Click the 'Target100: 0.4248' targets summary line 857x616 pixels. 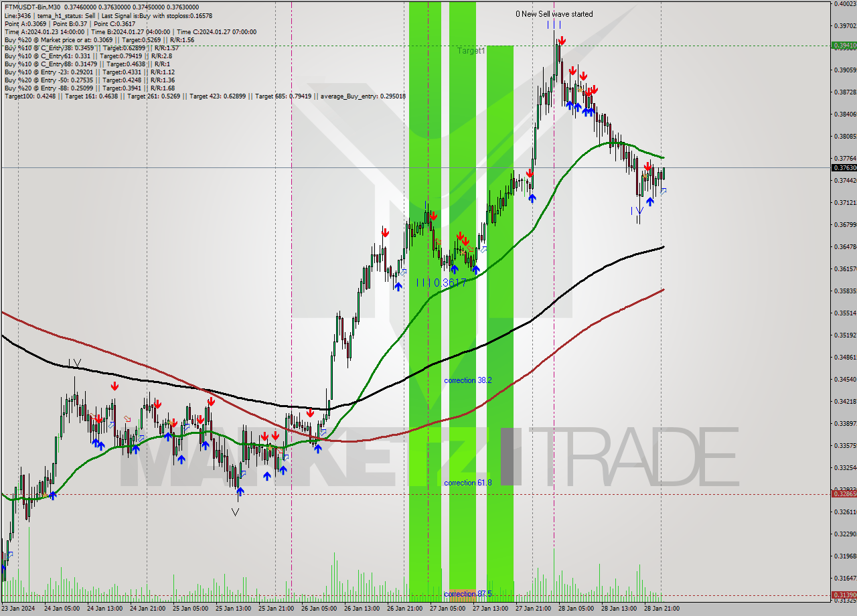(205, 96)
